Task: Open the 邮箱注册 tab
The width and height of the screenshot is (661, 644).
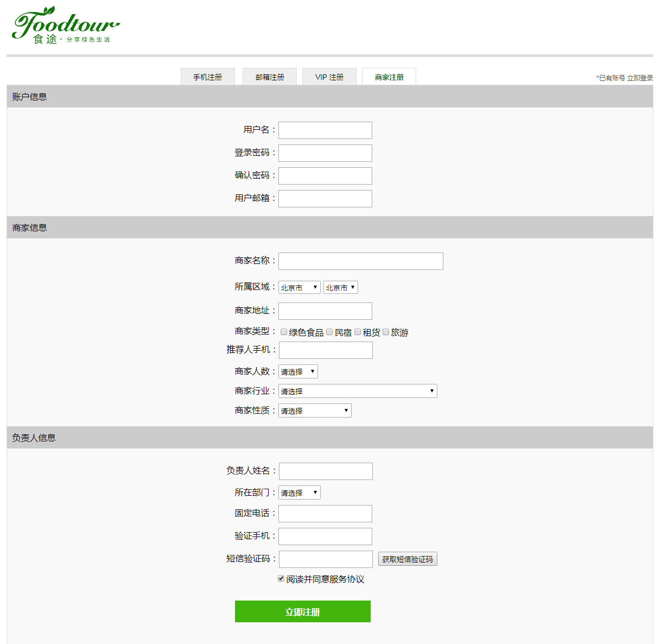Action: (270, 77)
